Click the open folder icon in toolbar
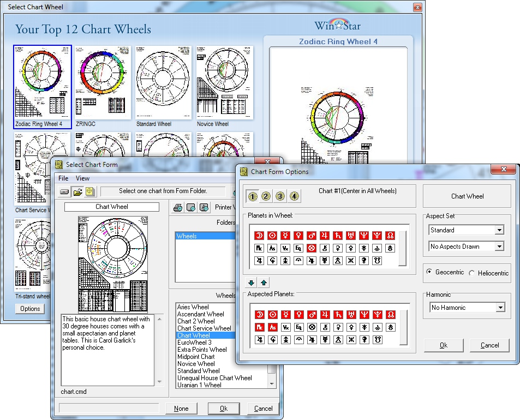Image resolution: width=520 pixels, height=420 pixels. (x=77, y=192)
